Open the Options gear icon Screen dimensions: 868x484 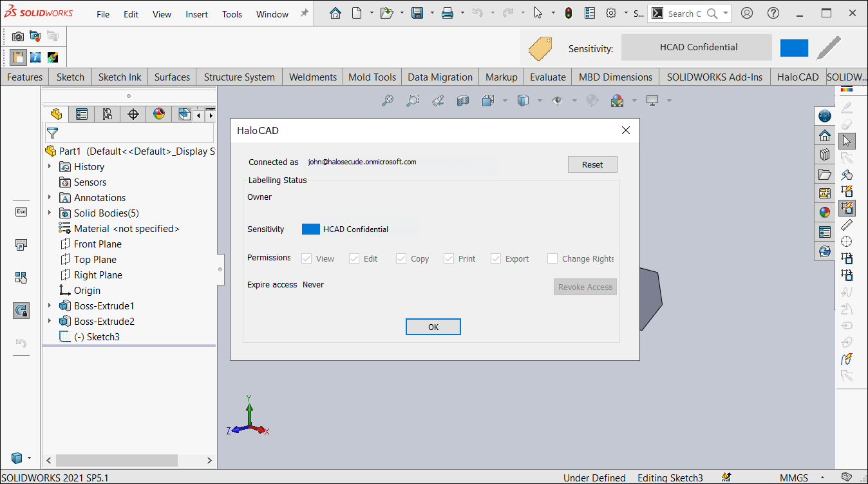[x=610, y=13]
